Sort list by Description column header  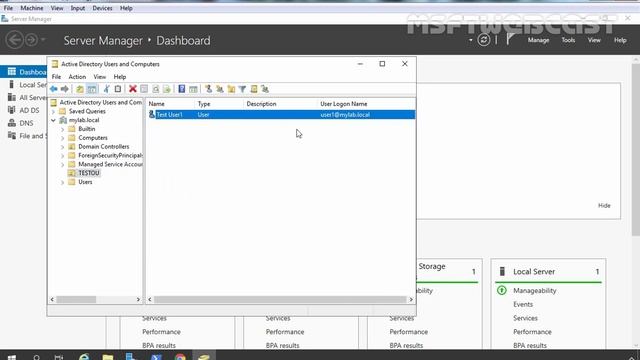(x=261, y=104)
